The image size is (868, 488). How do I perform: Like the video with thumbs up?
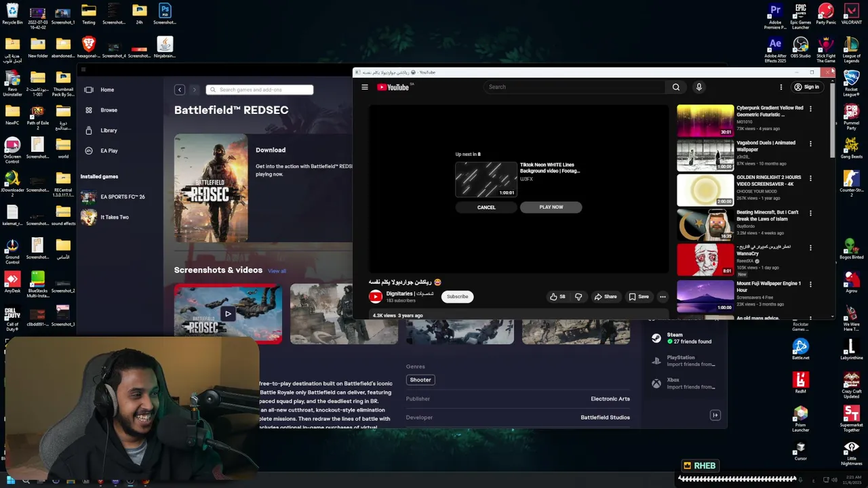coord(557,296)
